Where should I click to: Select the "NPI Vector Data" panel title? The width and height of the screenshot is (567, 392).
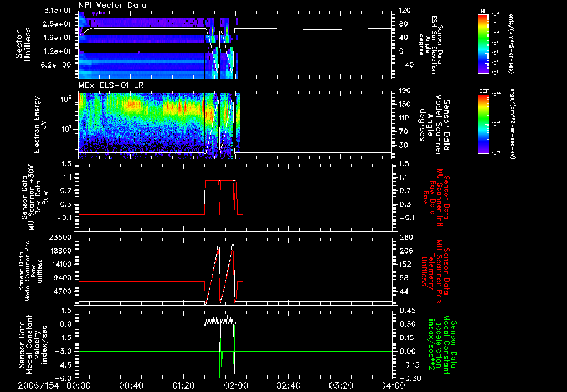112,5
